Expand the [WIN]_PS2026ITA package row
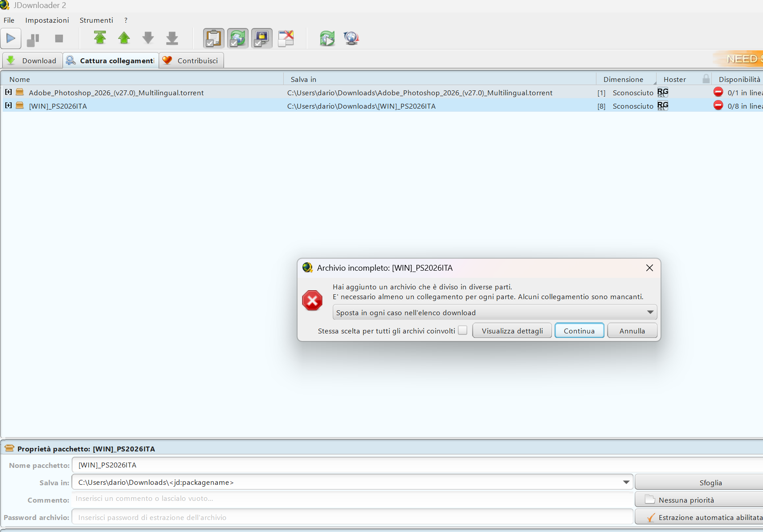This screenshot has height=532, width=763. point(8,106)
